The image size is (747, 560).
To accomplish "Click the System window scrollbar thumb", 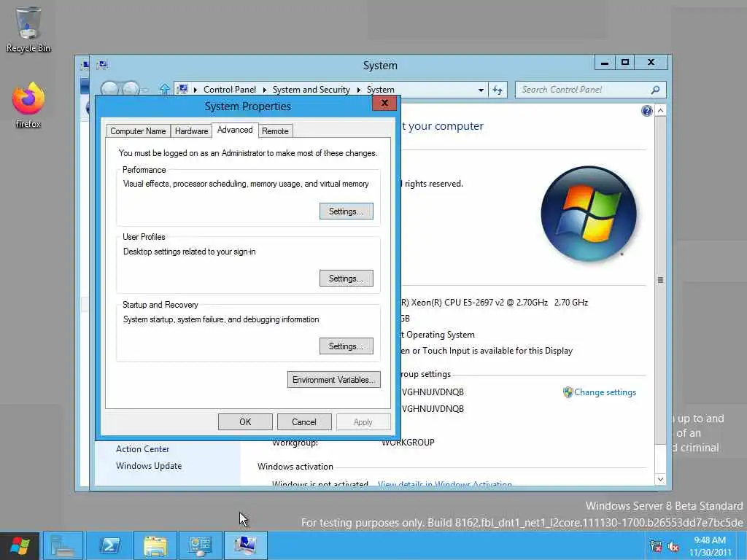I will 660,280.
